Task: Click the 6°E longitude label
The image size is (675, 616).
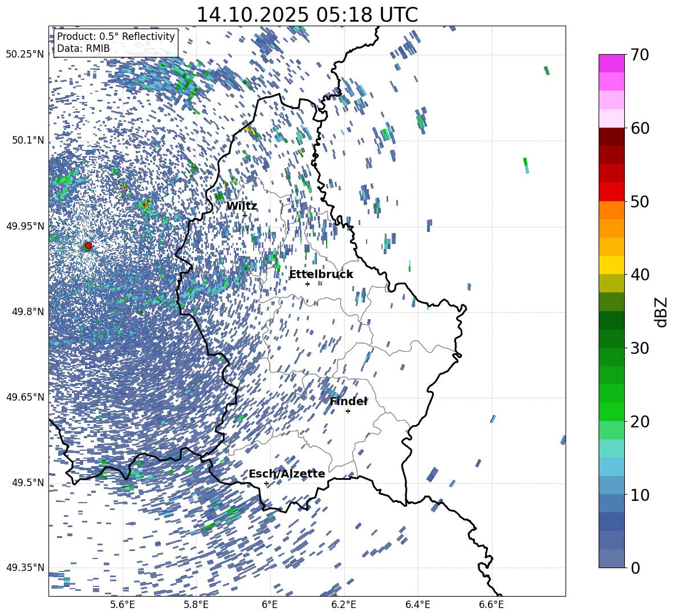Action: (x=270, y=605)
